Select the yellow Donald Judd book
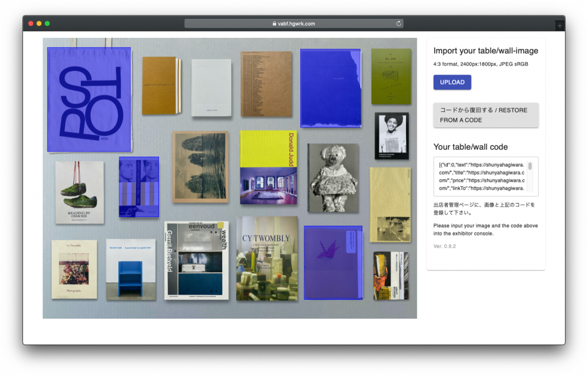 (269, 167)
